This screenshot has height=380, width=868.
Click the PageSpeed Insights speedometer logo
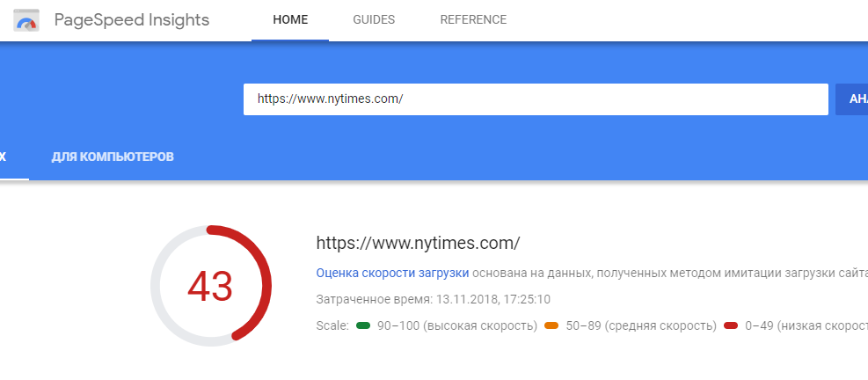(26, 20)
